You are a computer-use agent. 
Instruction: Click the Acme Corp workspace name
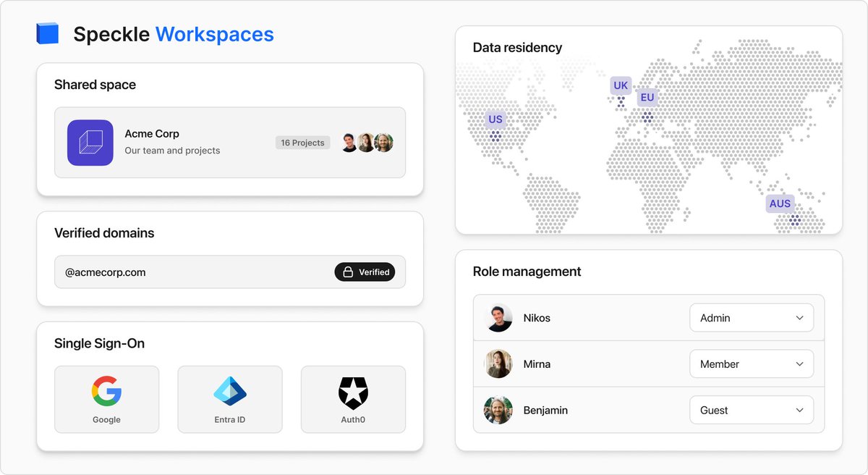[x=152, y=134]
